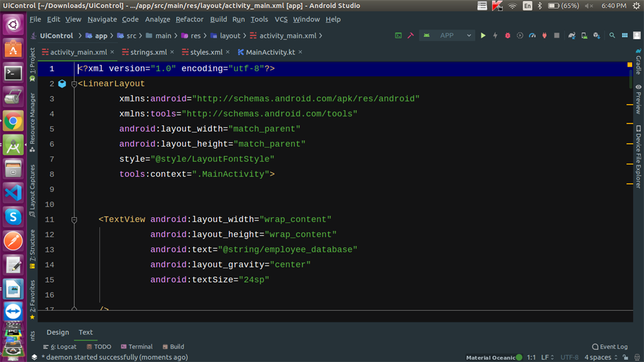Click Apply Changes lightning icon

point(496,36)
